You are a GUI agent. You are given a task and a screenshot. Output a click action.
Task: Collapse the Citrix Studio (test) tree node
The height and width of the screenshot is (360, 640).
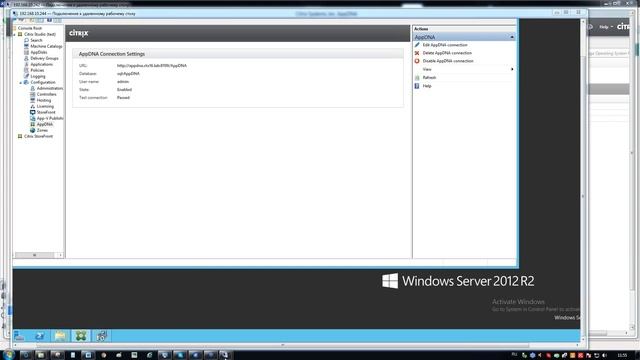pyautogui.click(x=15, y=35)
